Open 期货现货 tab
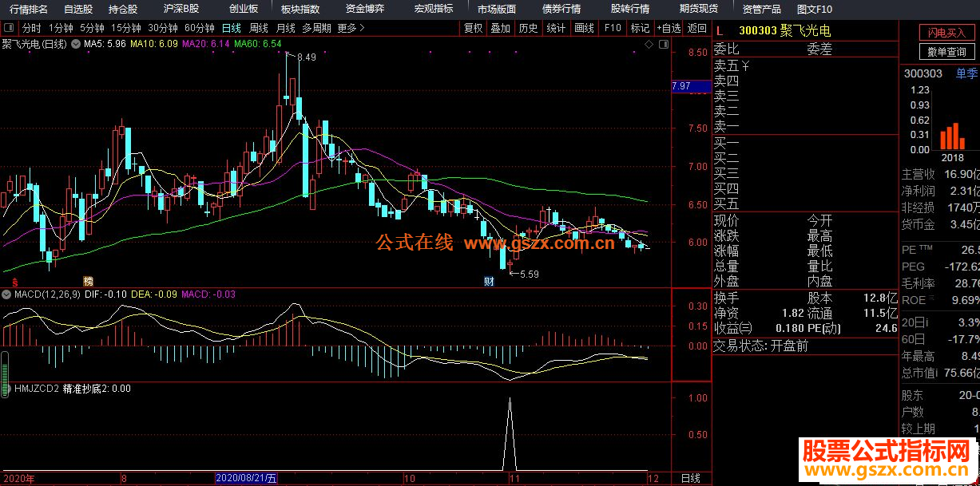 pyautogui.click(x=699, y=9)
